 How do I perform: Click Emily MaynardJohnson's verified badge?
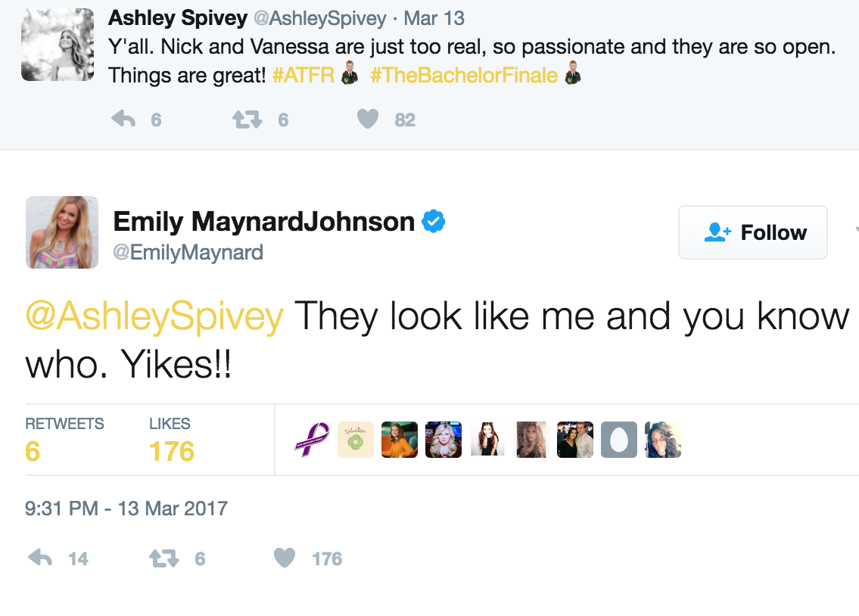[x=434, y=221]
